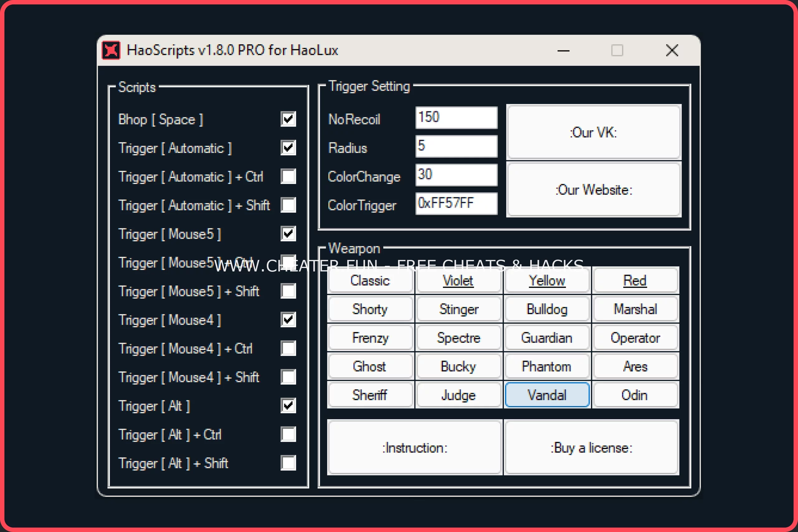Select the Ares weapon
Viewport: 798px width, 532px height.
click(x=636, y=366)
